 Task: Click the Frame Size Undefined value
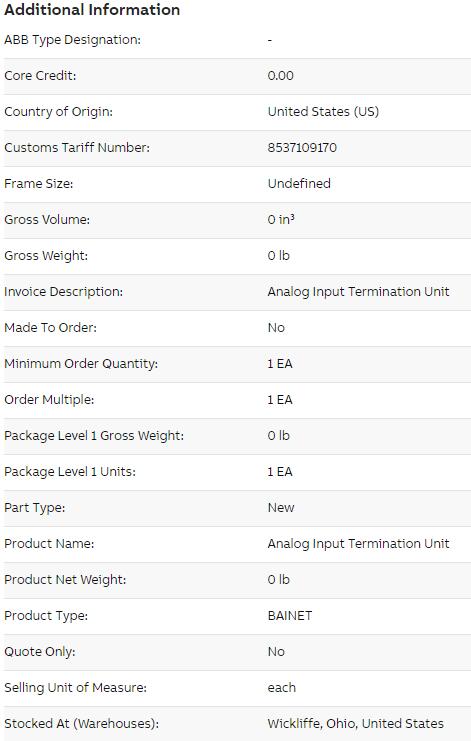point(299,183)
